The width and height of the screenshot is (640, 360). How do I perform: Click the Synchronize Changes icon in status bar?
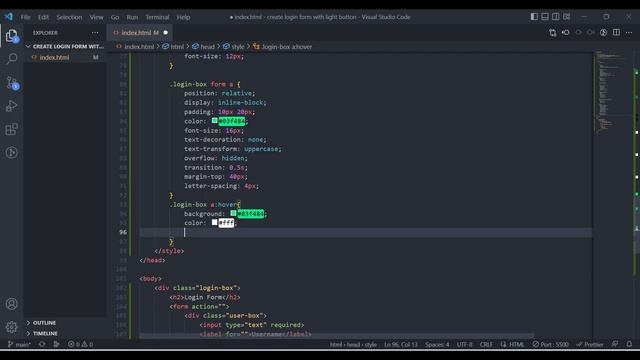pos(42,344)
